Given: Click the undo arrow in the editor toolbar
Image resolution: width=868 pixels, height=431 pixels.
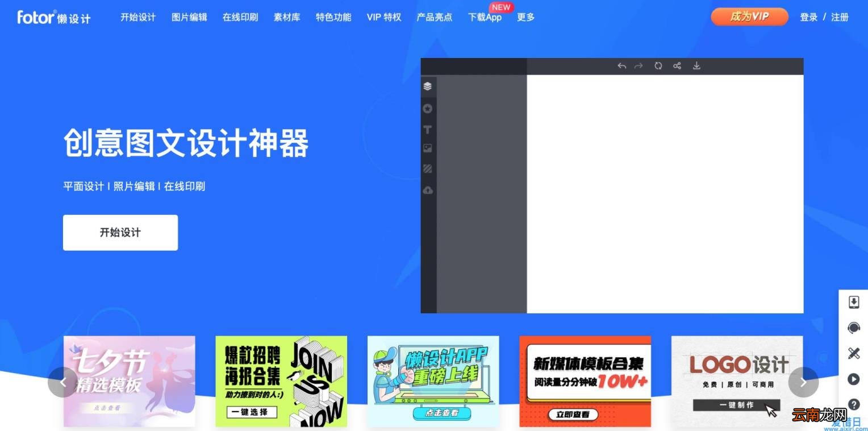Looking at the screenshot, I should pyautogui.click(x=621, y=65).
